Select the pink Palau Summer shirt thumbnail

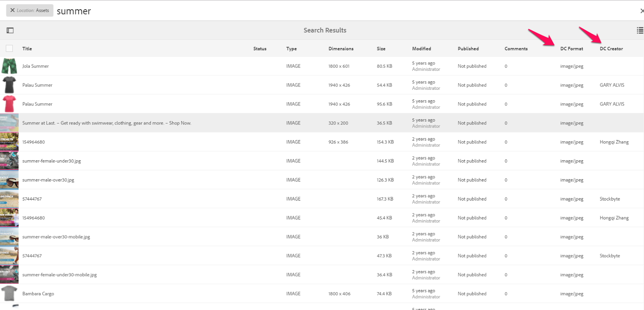(9, 104)
